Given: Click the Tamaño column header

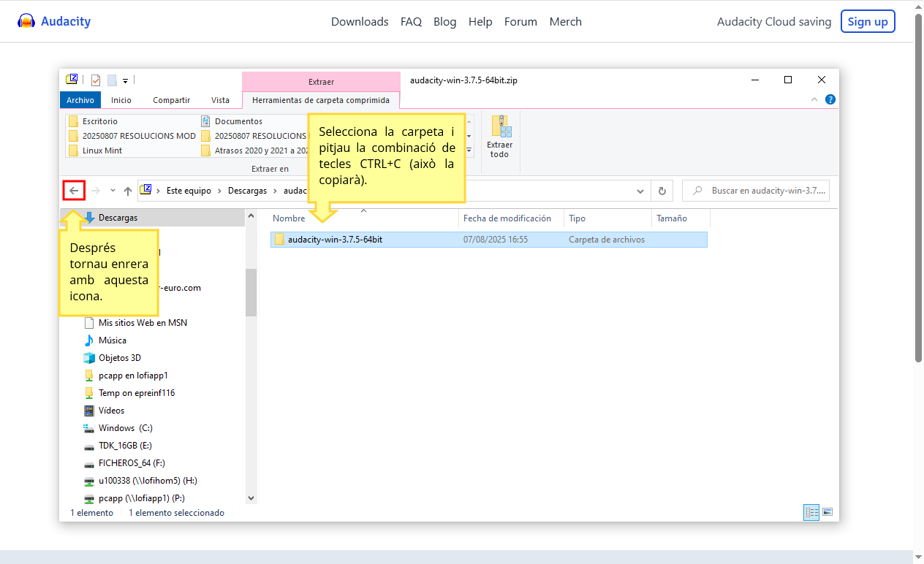Looking at the screenshot, I should [x=681, y=218].
